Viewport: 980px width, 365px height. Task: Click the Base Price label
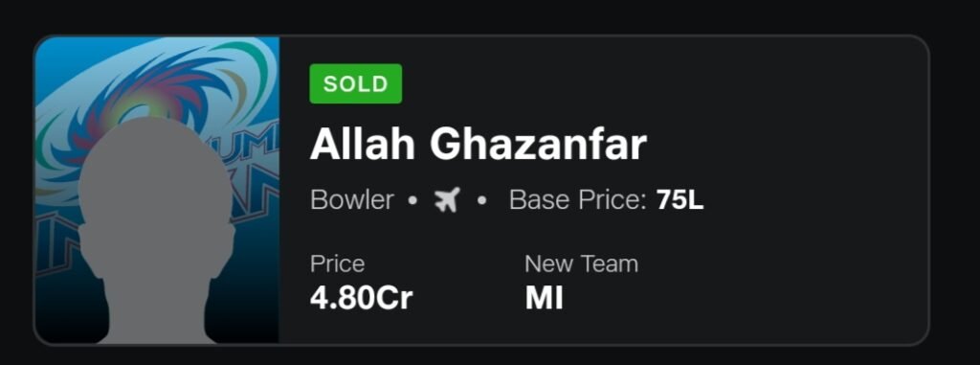[577, 200]
